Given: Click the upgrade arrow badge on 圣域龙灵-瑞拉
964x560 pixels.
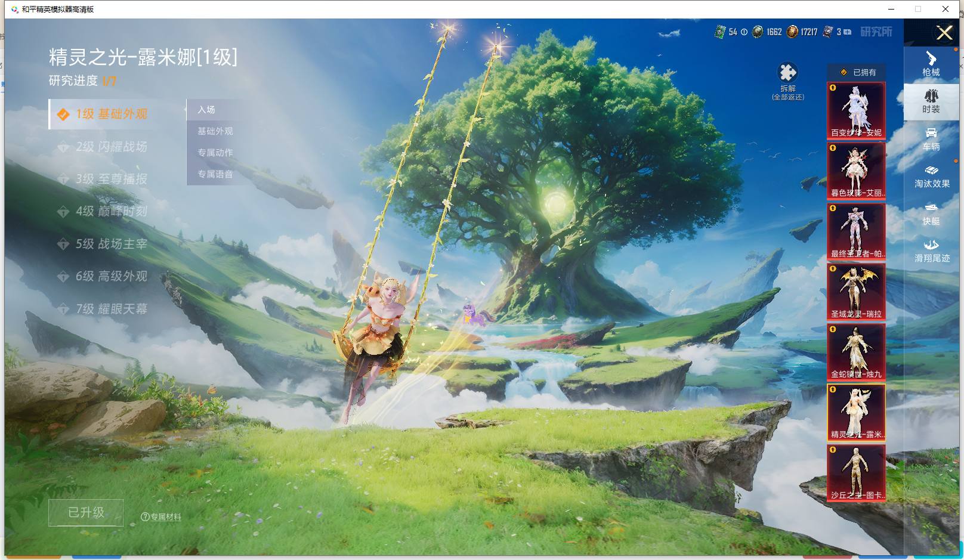Looking at the screenshot, I should (x=833, y=269).
